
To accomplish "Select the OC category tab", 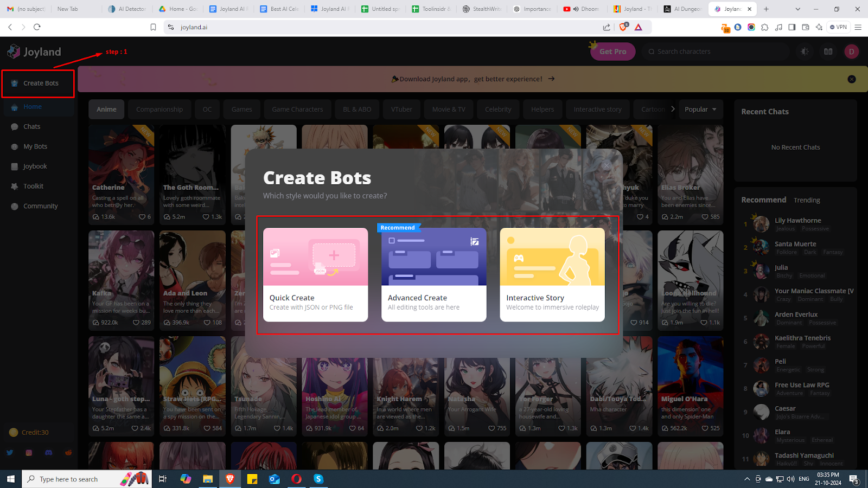I will click(x=207, y=109).
